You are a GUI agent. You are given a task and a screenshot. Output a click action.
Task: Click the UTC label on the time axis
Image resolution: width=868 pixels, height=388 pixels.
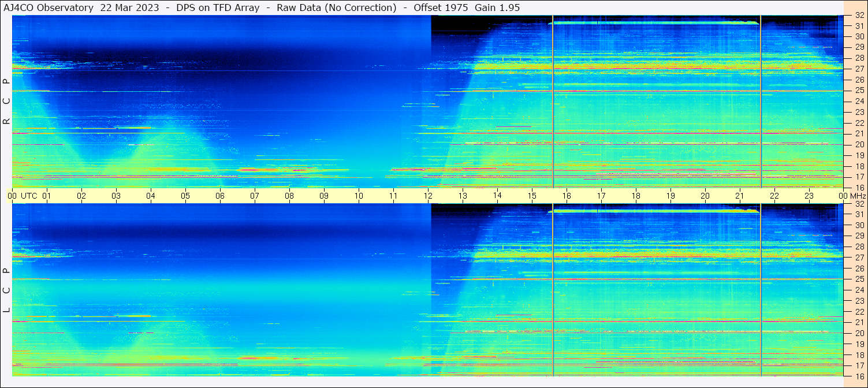pos(29,196)
